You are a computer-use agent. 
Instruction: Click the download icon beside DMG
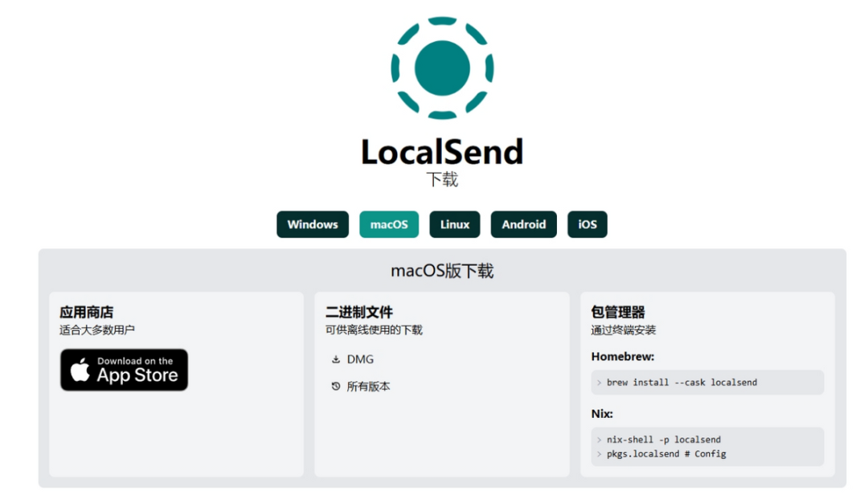click(335, 359)
